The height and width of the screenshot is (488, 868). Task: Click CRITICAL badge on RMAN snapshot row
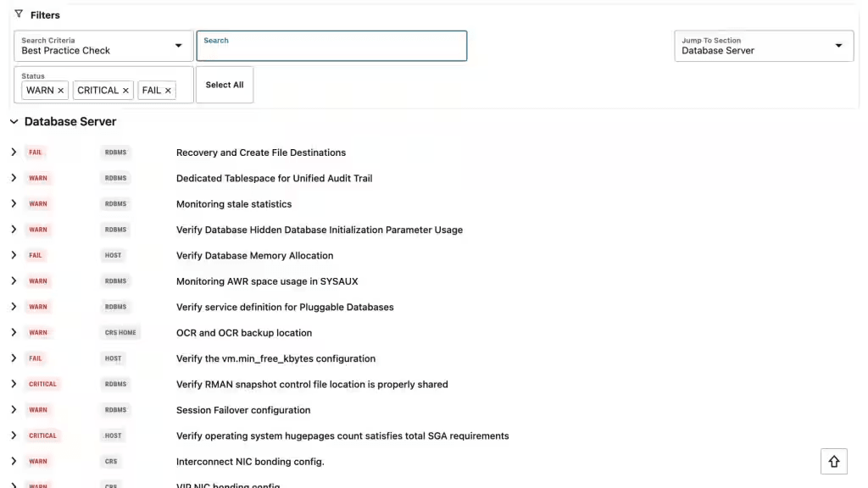pyautogui.click(x=42, y=384)
